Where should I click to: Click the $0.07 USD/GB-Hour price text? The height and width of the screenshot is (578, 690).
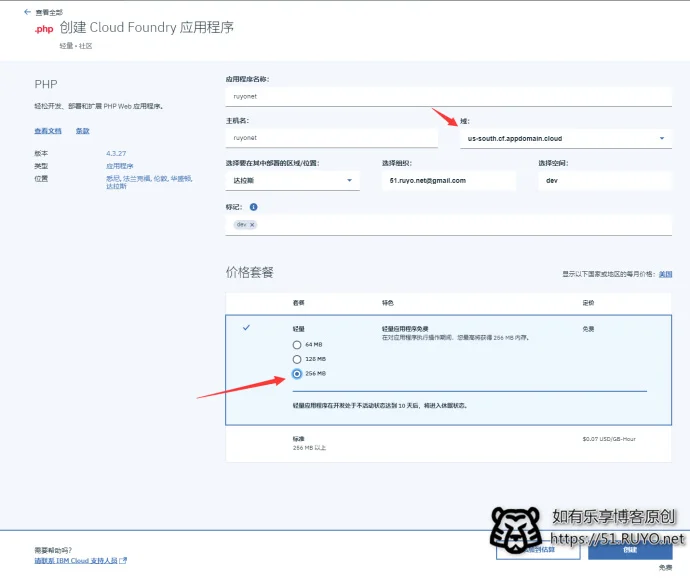[x=609, y=439]
